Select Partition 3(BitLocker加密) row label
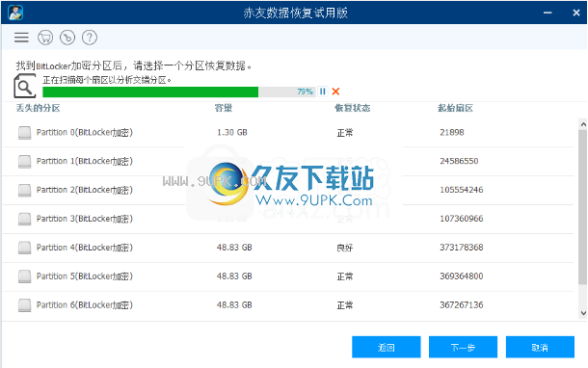This screenshot has width=588, height=368. point(85,219)
